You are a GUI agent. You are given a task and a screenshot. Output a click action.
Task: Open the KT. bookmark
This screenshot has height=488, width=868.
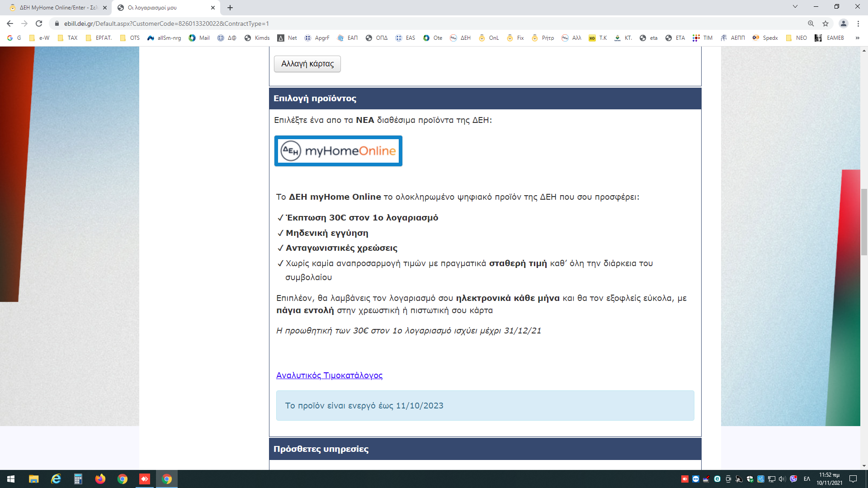point(623,38)
